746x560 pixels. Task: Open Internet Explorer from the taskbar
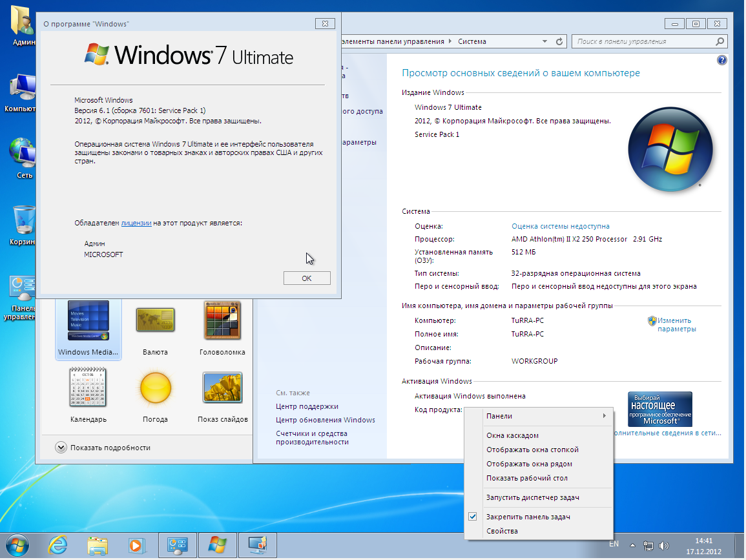tap(57, 545)
